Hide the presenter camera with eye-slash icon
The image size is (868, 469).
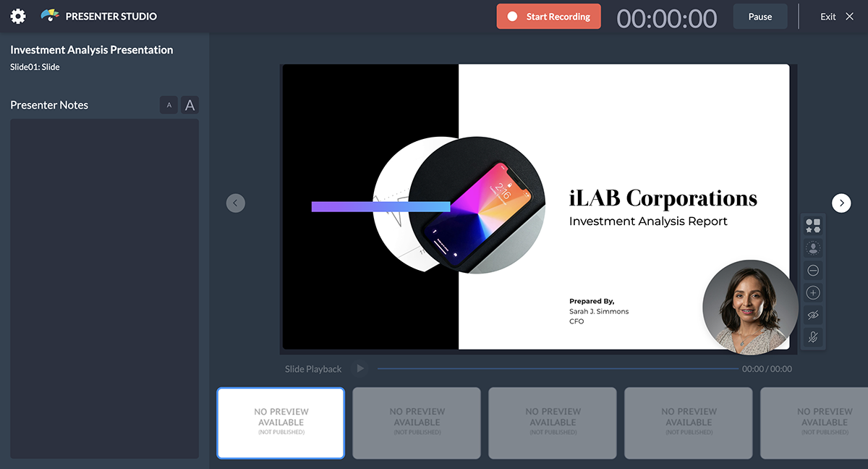point(812,315)
